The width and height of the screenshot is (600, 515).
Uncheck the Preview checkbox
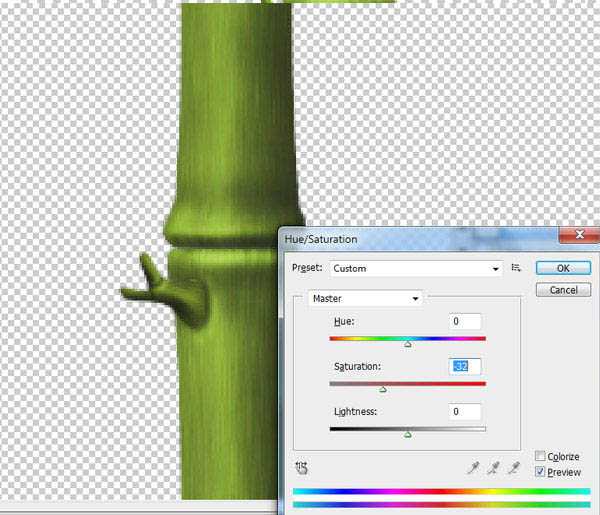pyautogui.click(x=540, y=471)
